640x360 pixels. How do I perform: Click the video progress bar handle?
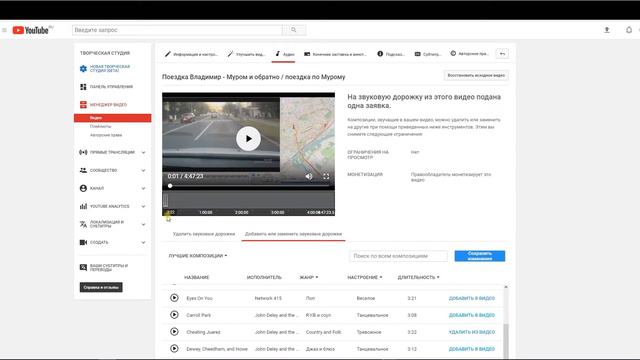(170, 186)
